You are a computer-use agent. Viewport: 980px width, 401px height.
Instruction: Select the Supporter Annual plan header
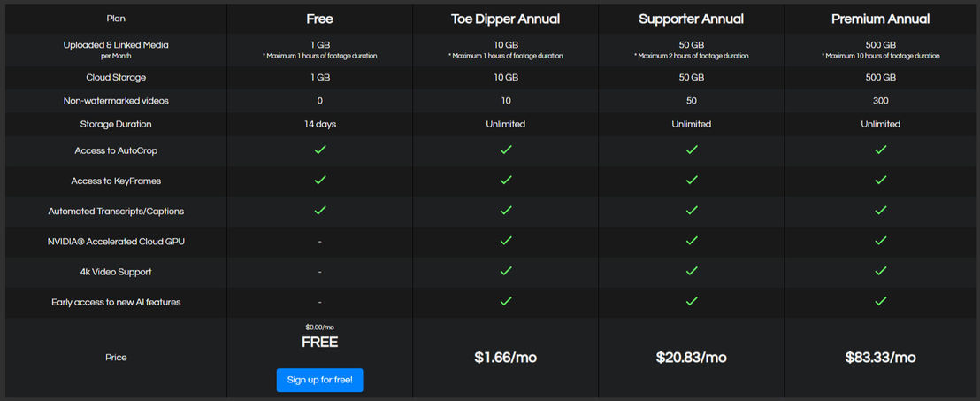click(x=692, y=19)
